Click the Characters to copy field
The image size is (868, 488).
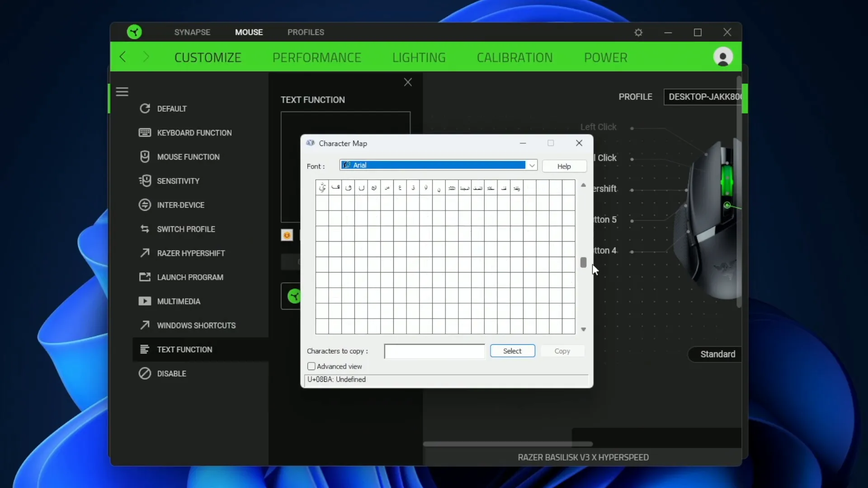pyautogui.click(x=434, y=351)
